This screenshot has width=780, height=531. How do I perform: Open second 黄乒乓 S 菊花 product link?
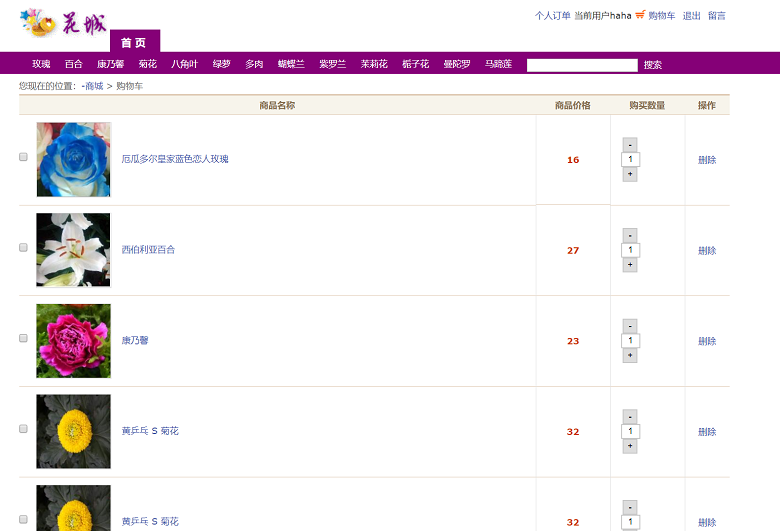tap(150, 521)
